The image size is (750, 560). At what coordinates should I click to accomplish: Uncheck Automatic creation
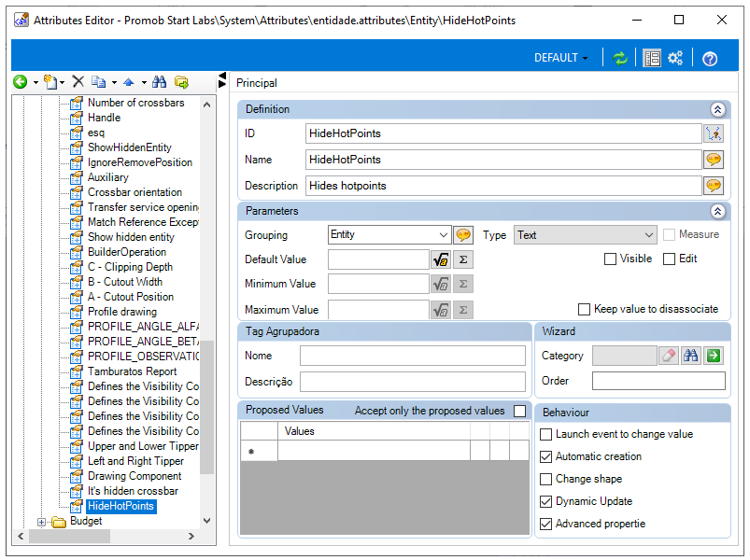point(545,456)
